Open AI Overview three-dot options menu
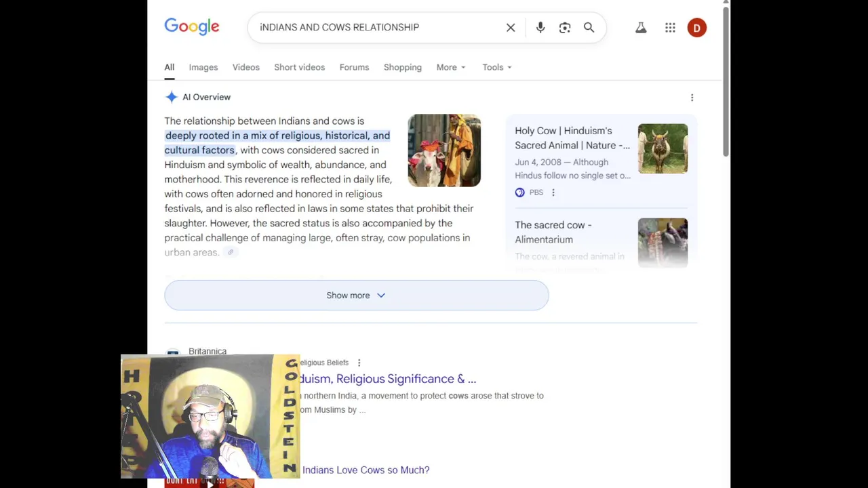Viewport: 868px width, 488px height. 692,98
